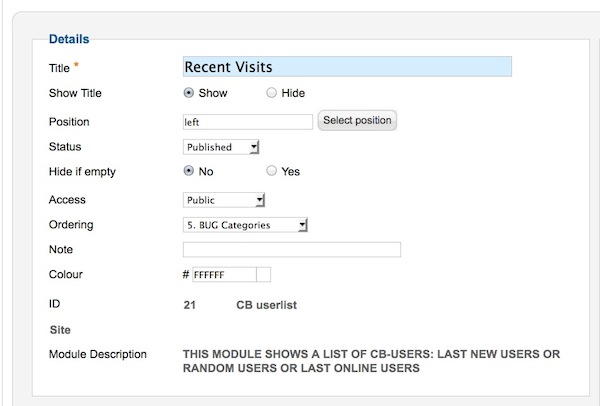Click the CB userlist module type text
This screenshot has height=406, width=600.
[266, 305]
